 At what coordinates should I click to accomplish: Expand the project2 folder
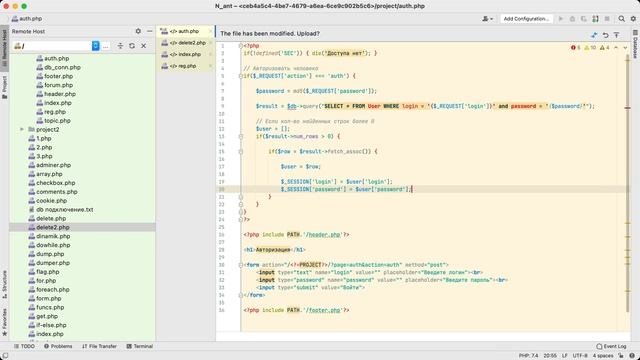22,129
